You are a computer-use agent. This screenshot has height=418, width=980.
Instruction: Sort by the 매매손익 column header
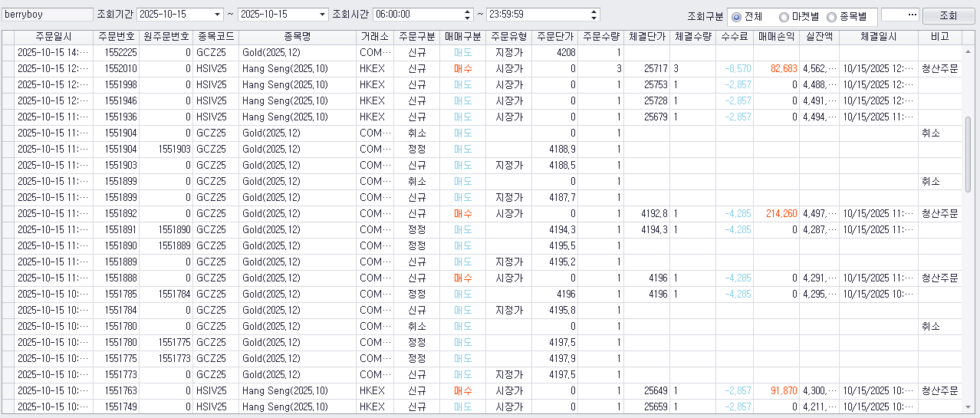pyautogui.click(x=776, y=37)
